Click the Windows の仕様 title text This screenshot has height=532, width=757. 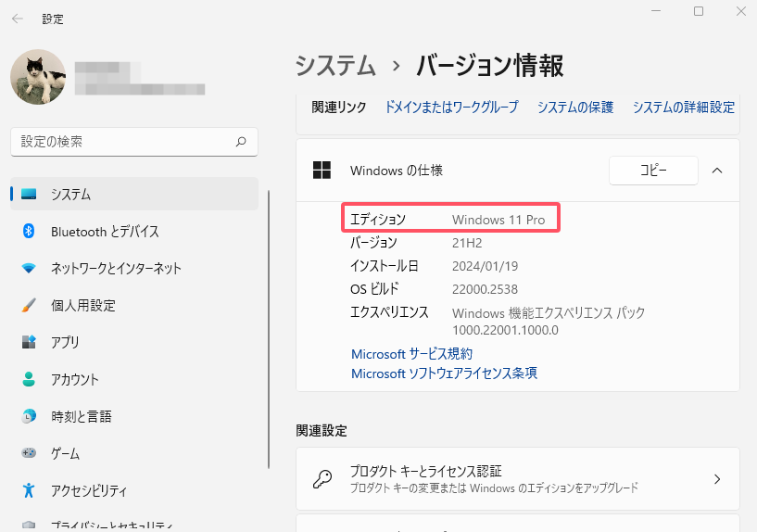(x=397, y=171)
